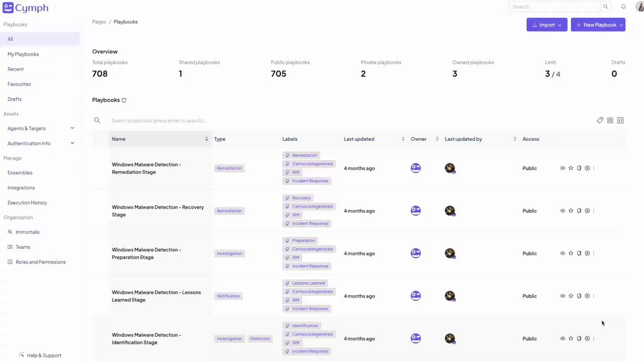Favourite the Remediation Stage playbook

coord(571,168)
